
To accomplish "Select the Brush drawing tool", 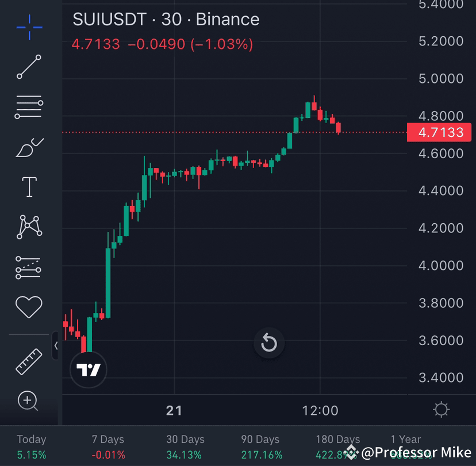I will 29,147.
